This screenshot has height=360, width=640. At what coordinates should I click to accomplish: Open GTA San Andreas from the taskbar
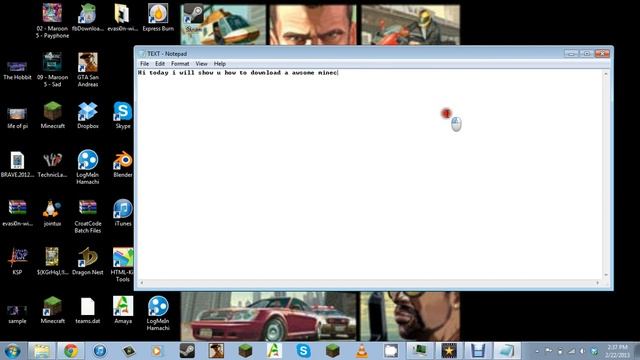pyautogui.click(x=216, y=351)
